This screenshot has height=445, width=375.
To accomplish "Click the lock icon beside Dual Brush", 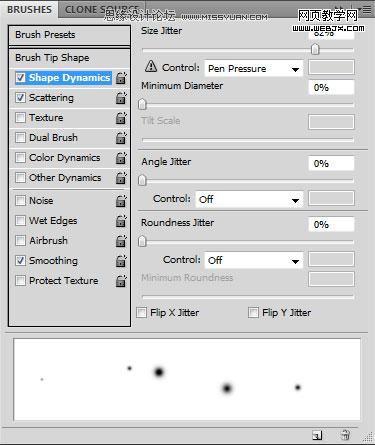I will click(x=121, y=138).
